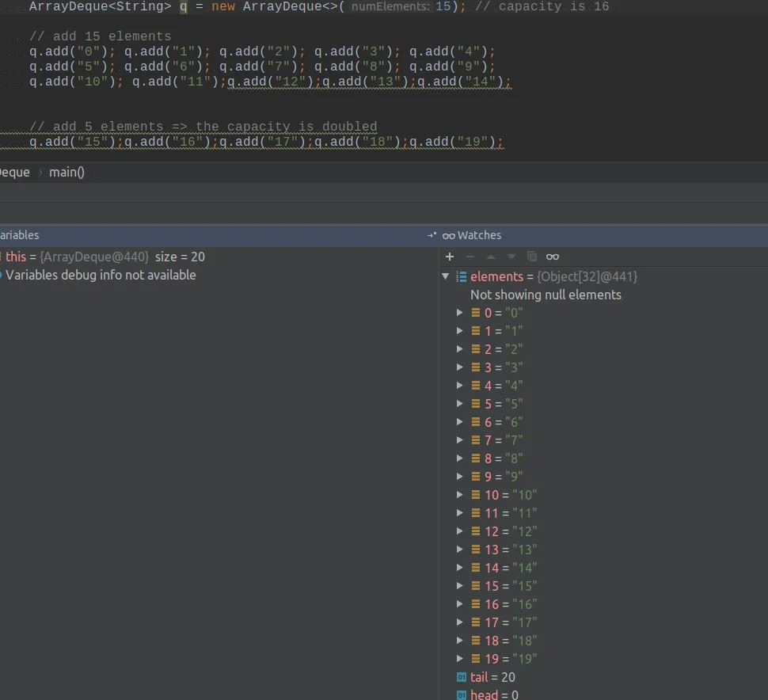Expand array entry 5 = "5"

(459, 404)
